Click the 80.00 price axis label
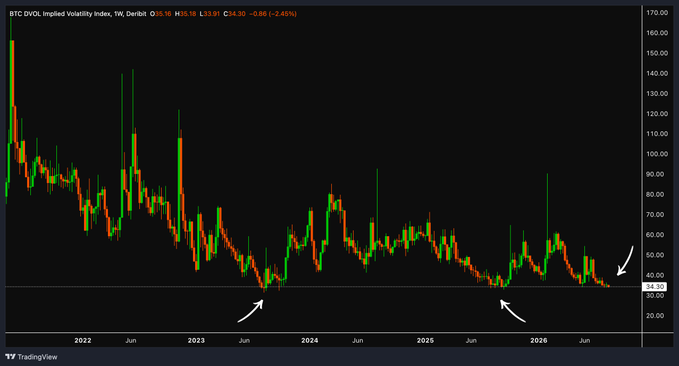The height and width of the screenshot is (366, 679). pos(656,194)
